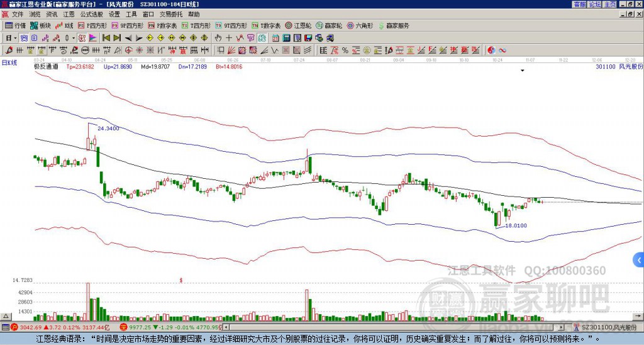Open the 9T四方形 tool
This screenshot has height=345, width=644.
[x=231, y=26]
